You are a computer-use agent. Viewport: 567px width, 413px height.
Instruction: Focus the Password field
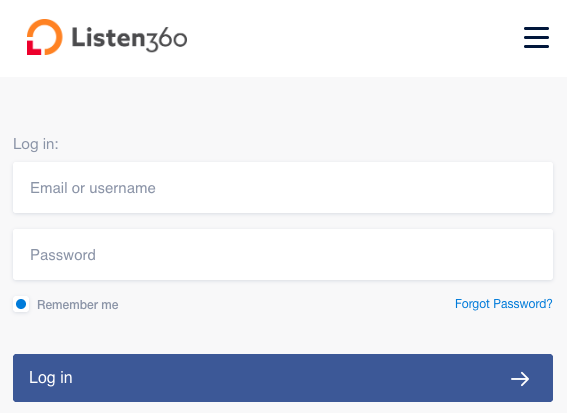point(283,255)
